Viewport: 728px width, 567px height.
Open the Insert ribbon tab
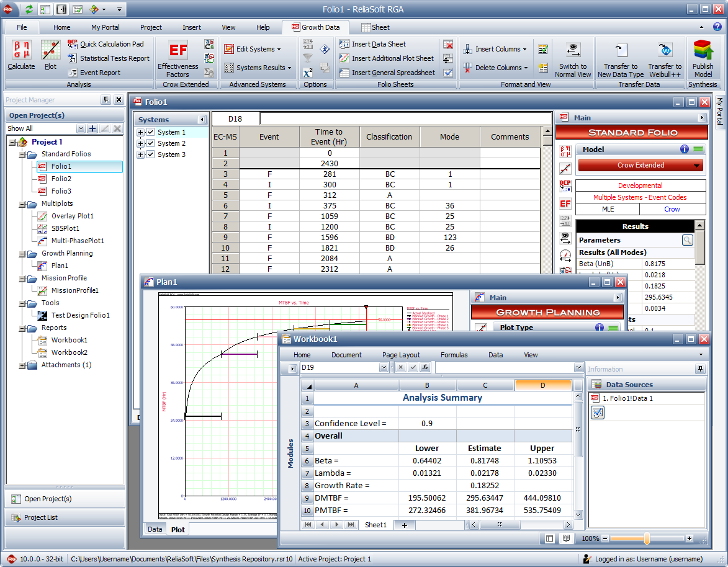tap(192, 27)
